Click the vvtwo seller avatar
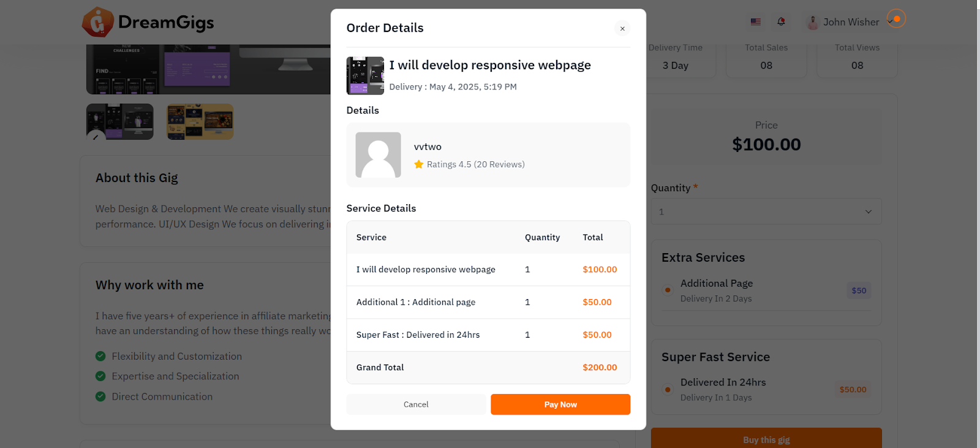The image size is (980, 448). coord(378,155)
